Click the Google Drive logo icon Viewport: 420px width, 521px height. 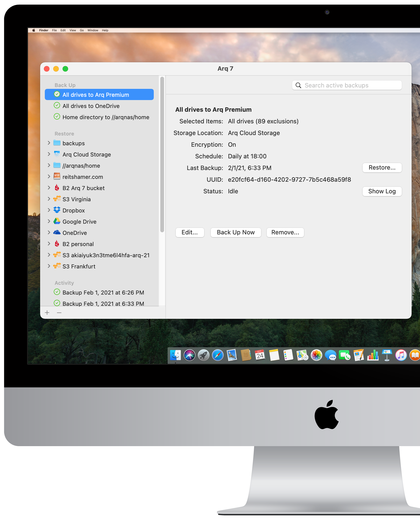57,221
